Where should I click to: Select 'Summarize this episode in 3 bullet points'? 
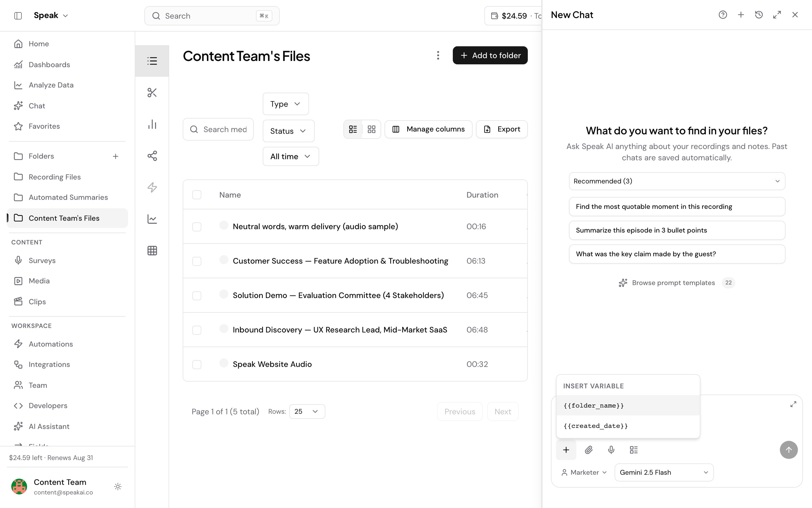677,231
